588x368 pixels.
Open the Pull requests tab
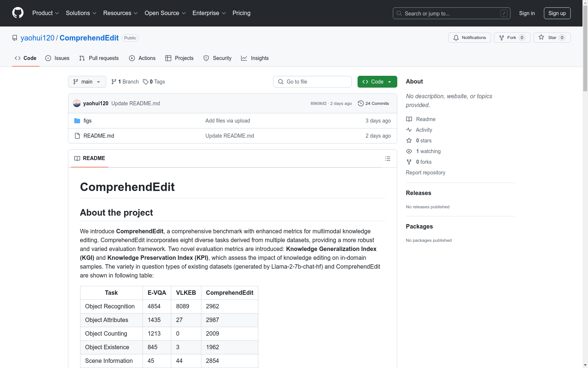click(x=99, y=58)
